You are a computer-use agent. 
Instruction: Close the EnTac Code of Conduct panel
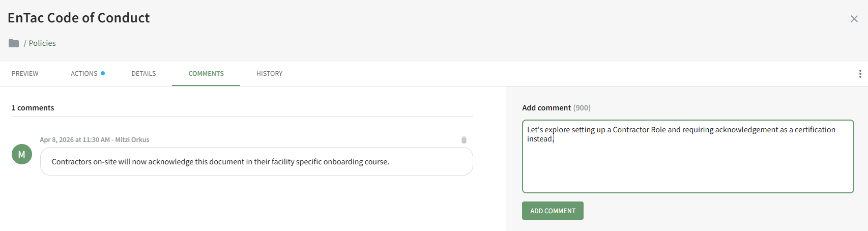click(854, 19)
